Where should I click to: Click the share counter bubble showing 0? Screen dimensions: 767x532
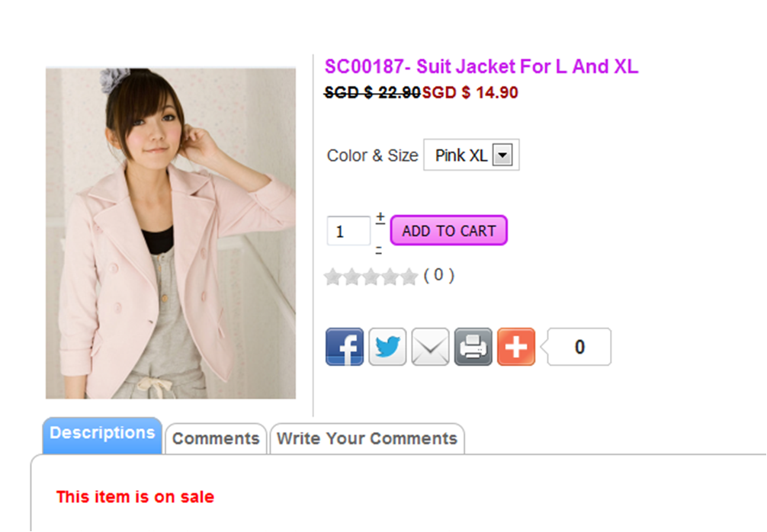579,347
